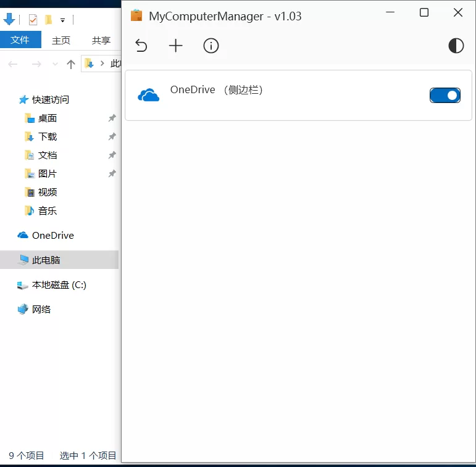Screen dimensions: 476x467
Task: Open 音乐 folder in quick access
Action: pos(48,211)
